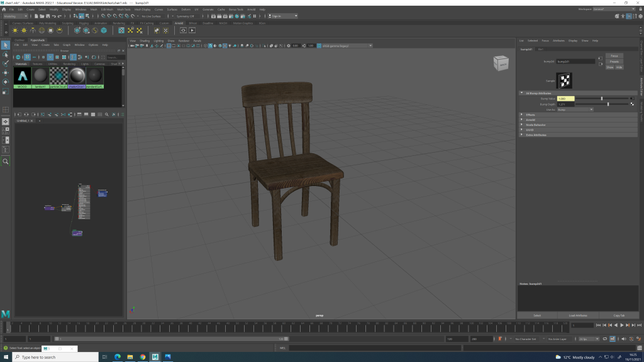Open the Deform menu

186,9
